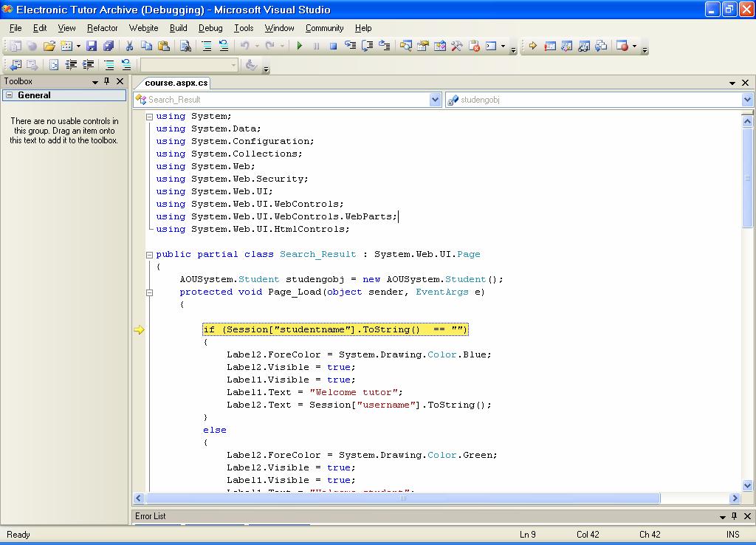
Task: Click the Save All icon
Action: pos(109,46)
